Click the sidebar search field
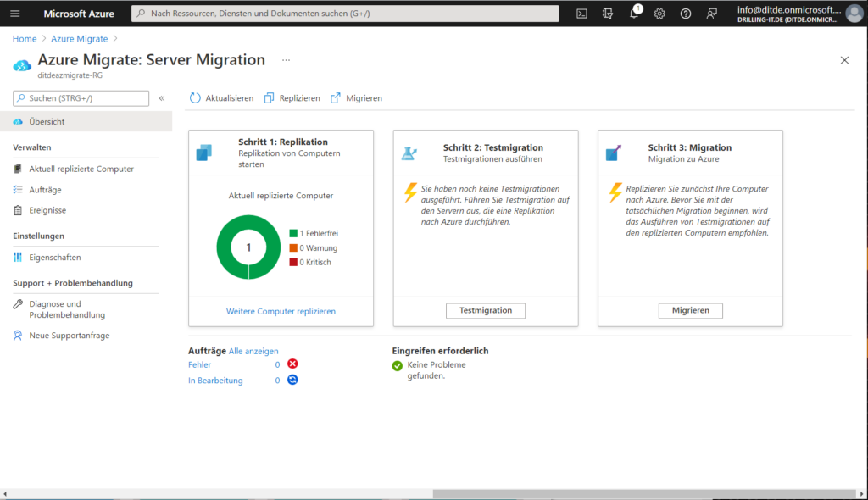The image size is (868, 500). click(81, 98)
